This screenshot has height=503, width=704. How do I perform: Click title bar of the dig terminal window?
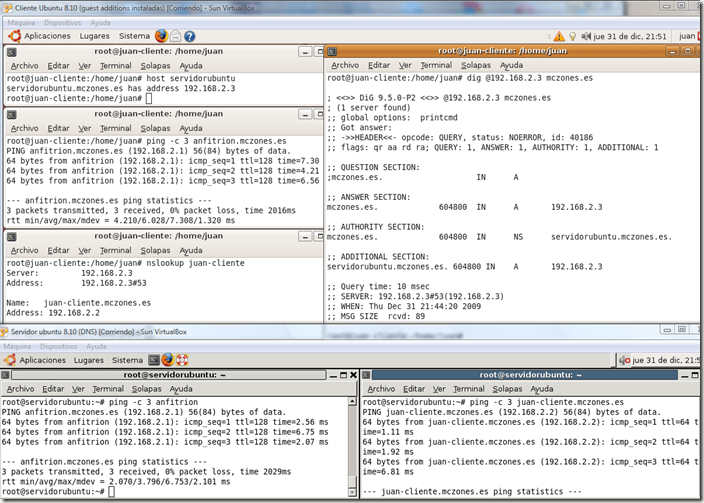502,51
